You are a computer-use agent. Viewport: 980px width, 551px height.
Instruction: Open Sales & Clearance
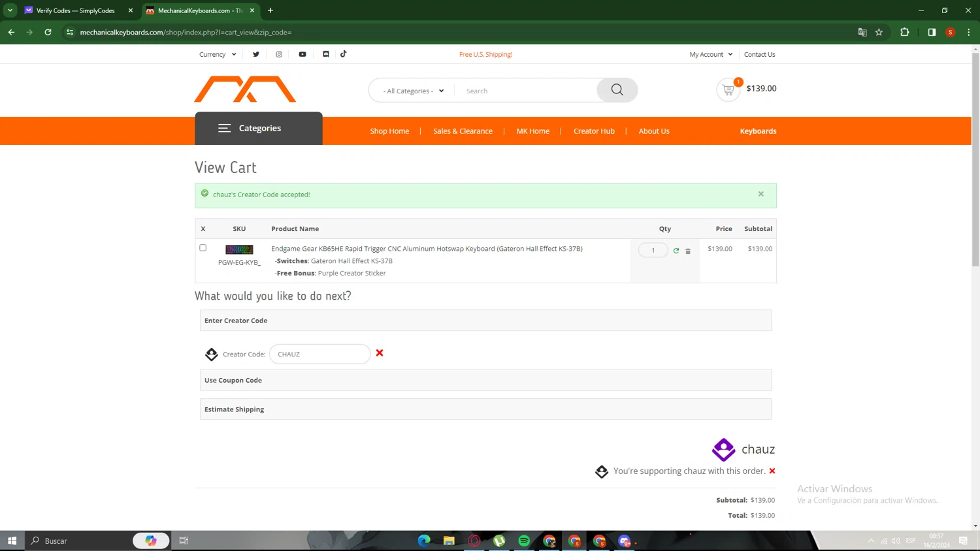click(x=463, y=131)
